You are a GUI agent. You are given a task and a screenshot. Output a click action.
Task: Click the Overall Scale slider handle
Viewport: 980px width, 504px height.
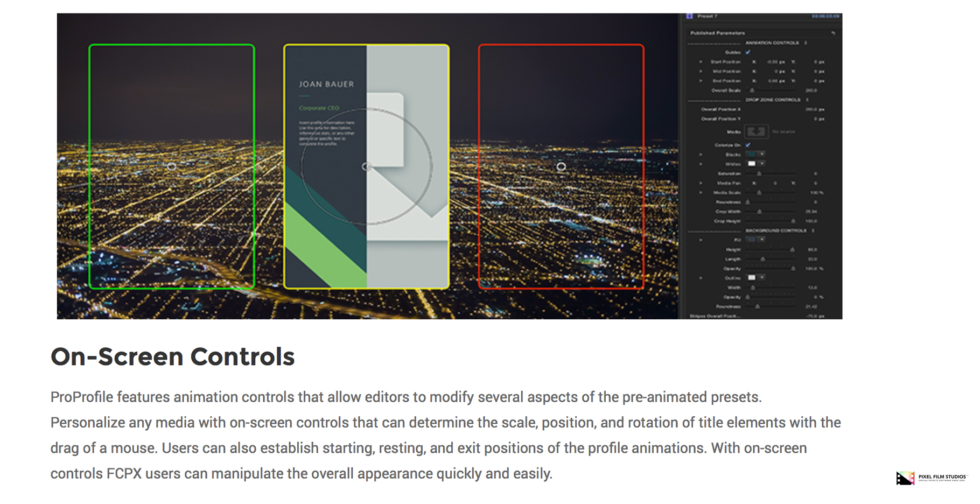752,90
